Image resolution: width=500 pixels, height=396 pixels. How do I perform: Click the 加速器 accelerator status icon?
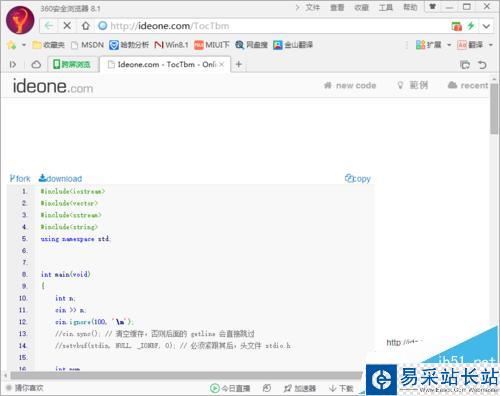(300, 388)
